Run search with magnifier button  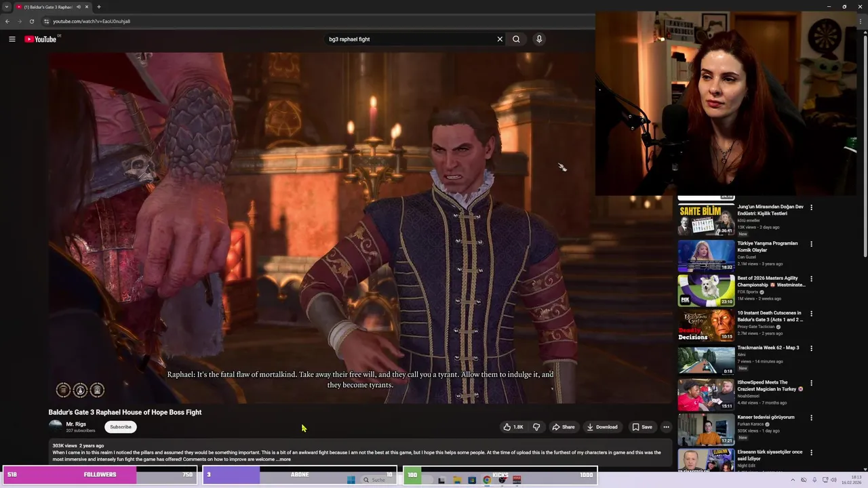[x=516, y=39]
